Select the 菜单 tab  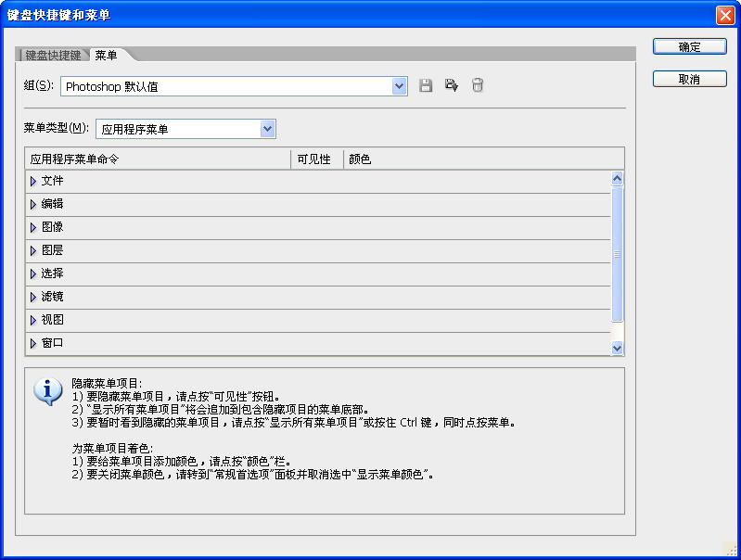pos(106,56)
